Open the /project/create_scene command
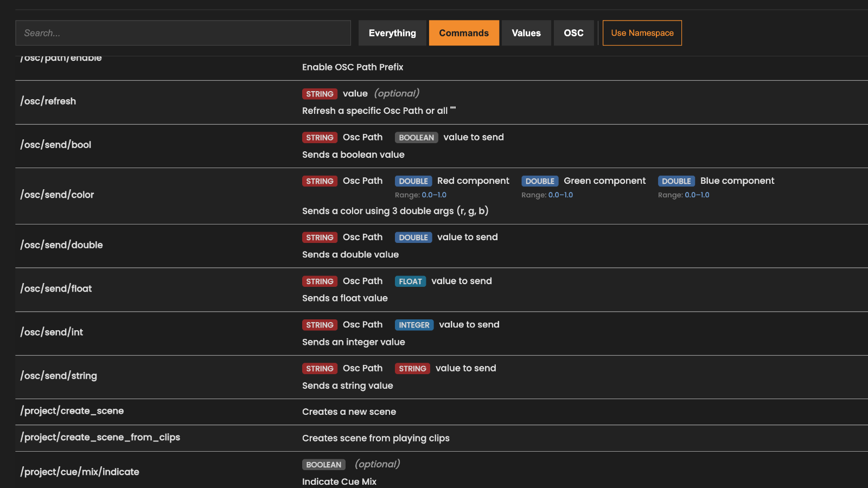This screenshot has height=488, width=868. coord(72,411)
